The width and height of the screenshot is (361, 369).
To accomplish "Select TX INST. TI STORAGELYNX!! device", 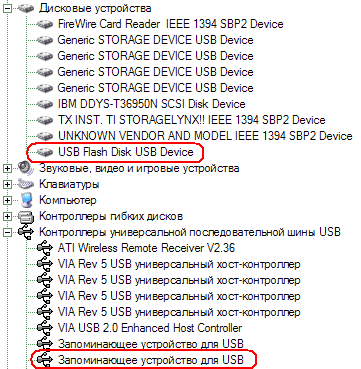I will pos(191,120).
